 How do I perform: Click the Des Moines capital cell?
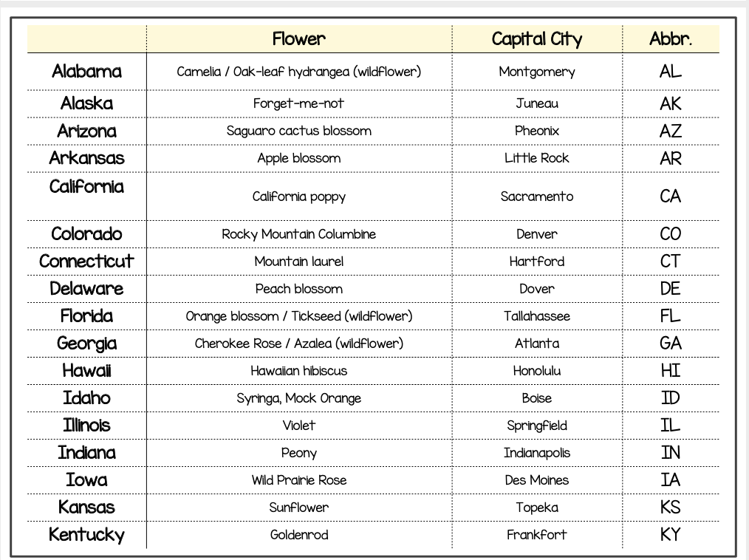[537, 480]
